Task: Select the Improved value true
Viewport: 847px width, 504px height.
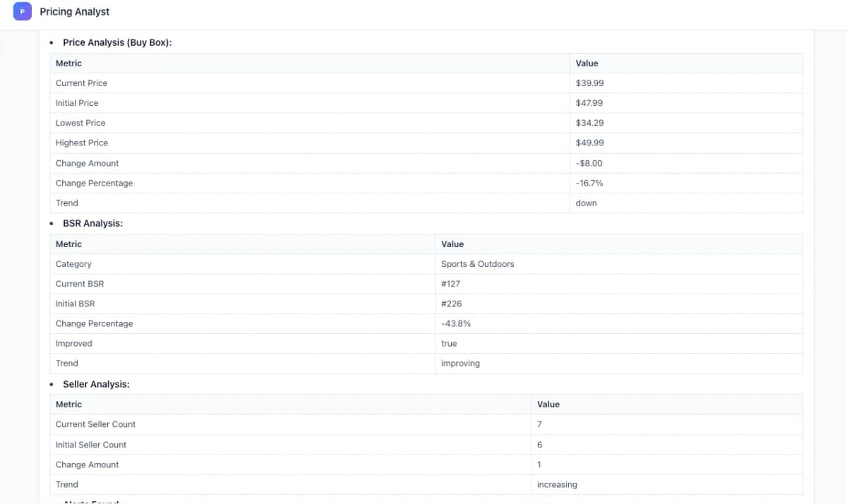Action: pos(449,344)
